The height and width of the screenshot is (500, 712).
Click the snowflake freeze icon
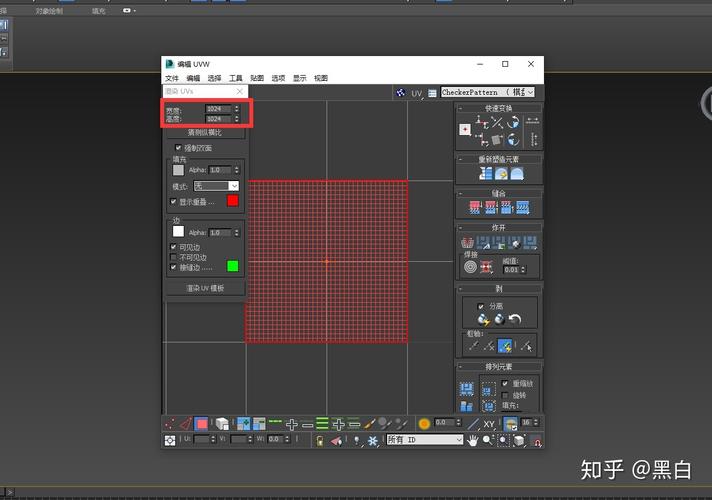point(373,440)
